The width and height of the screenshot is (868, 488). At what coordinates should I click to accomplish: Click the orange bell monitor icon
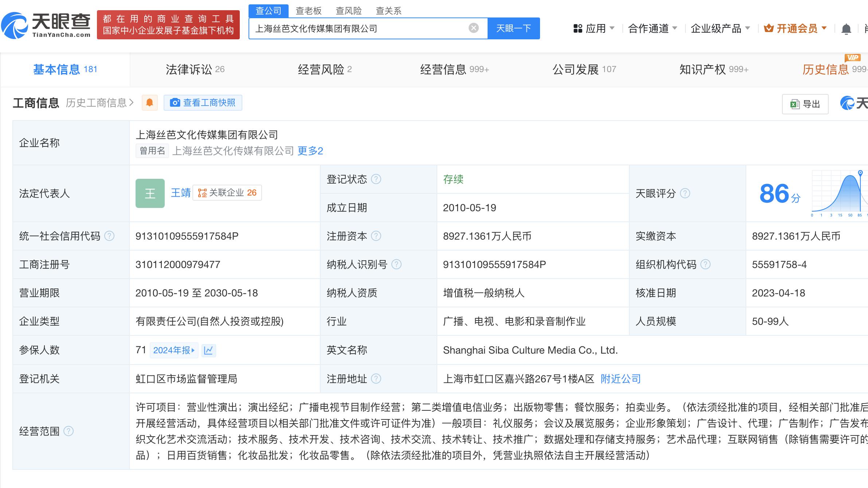click(149, 103)
